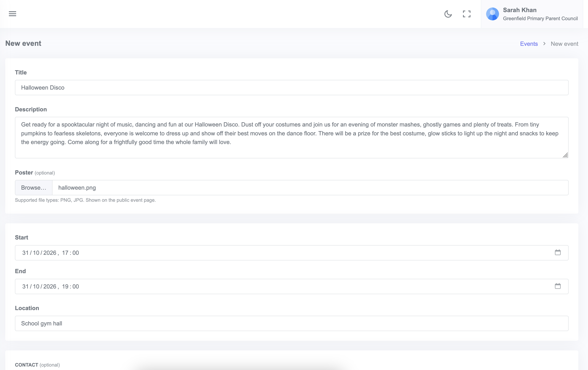This screenshot has width=588, height=370.
Task: Click the New event breadcrumb text
Action: 564,44
